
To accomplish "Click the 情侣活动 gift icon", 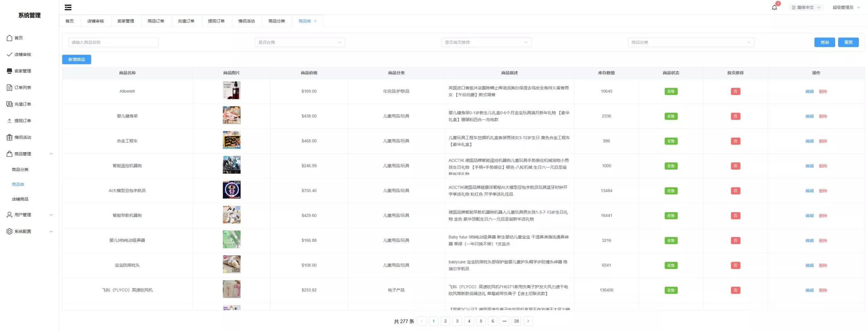I will coord(9,137).
